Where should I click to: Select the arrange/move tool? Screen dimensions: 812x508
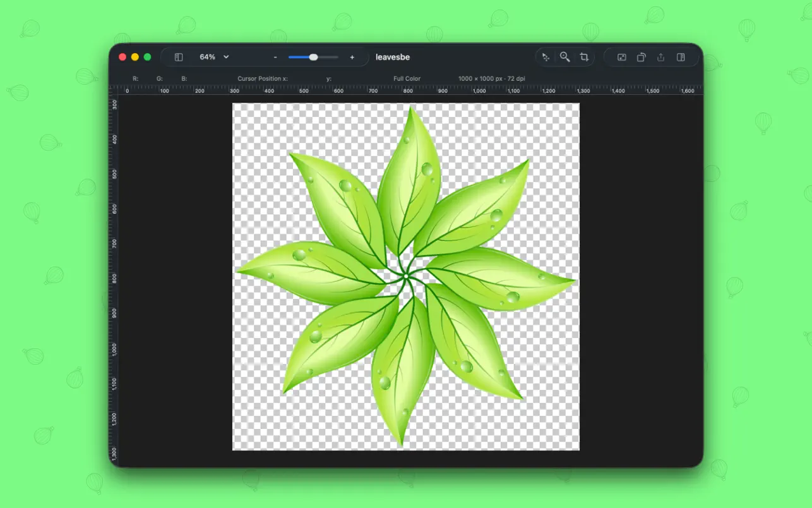point(546,57)
